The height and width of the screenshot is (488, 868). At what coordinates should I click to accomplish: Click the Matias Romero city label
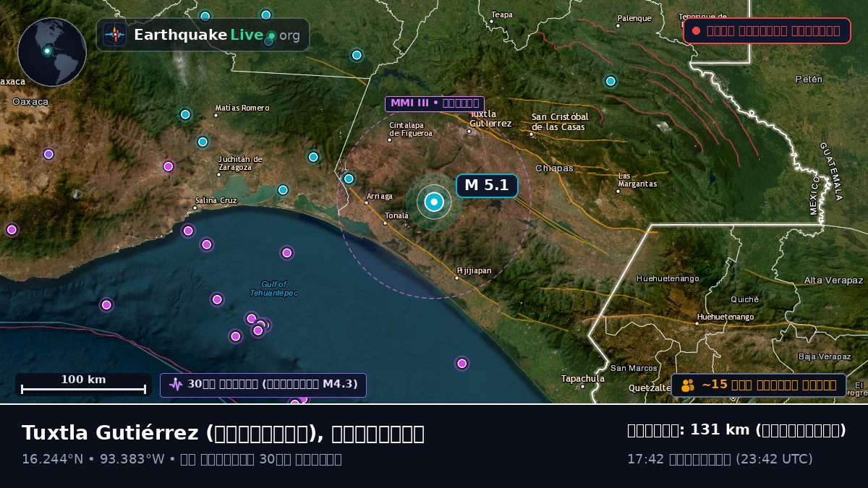[242, 108]
